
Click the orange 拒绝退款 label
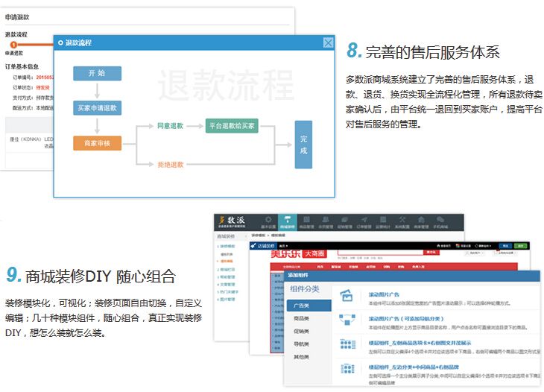(x=171, y=165)
